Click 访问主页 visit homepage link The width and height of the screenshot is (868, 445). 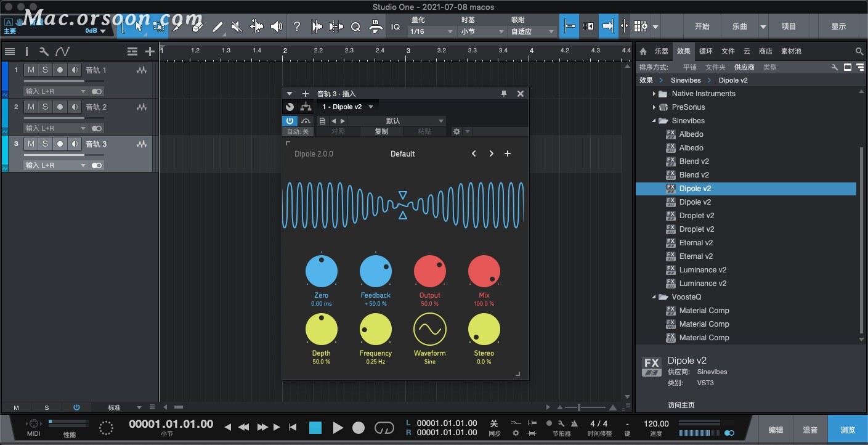coord(681,405)
